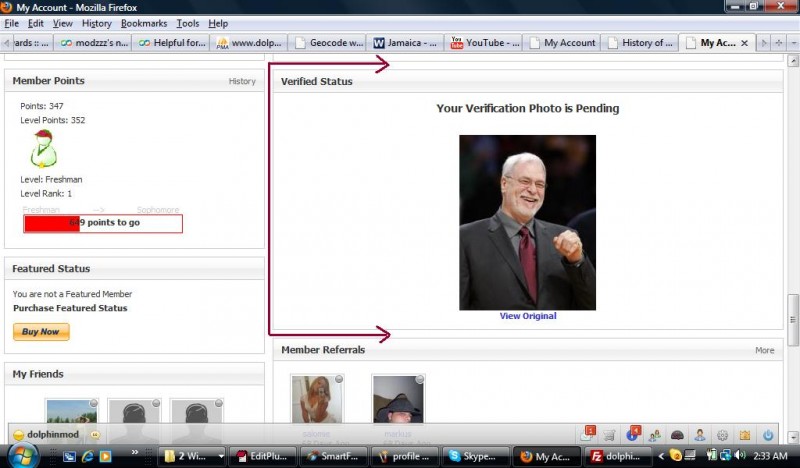Expand quick launch overflow chevron
The width and height of the screenshot is (800, 468).
coord(135,452)
